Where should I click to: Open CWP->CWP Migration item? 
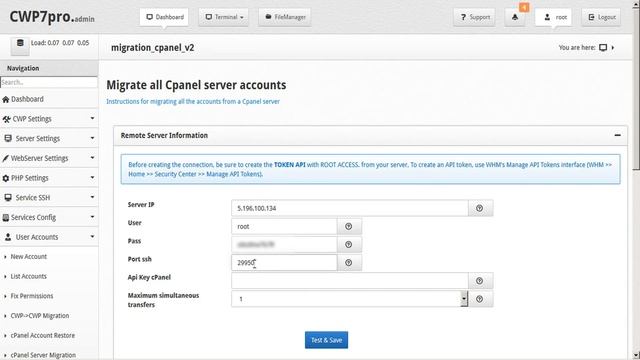40,316
